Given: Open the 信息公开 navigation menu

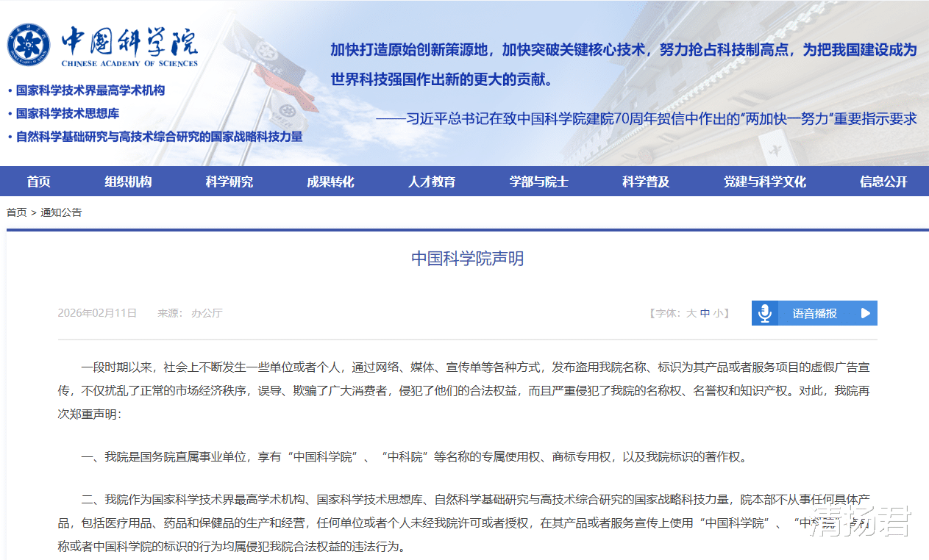Looking at the screenshot, I should [x=883, y=182].
